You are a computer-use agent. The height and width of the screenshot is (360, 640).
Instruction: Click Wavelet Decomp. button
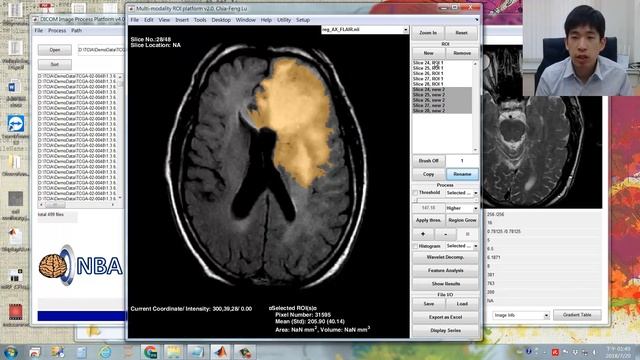coord(445,258)
